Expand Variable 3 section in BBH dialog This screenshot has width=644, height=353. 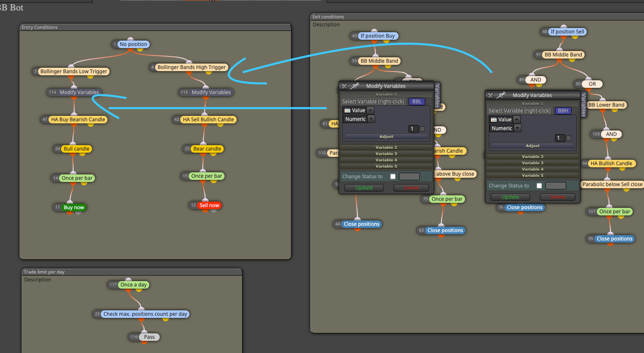532,163
